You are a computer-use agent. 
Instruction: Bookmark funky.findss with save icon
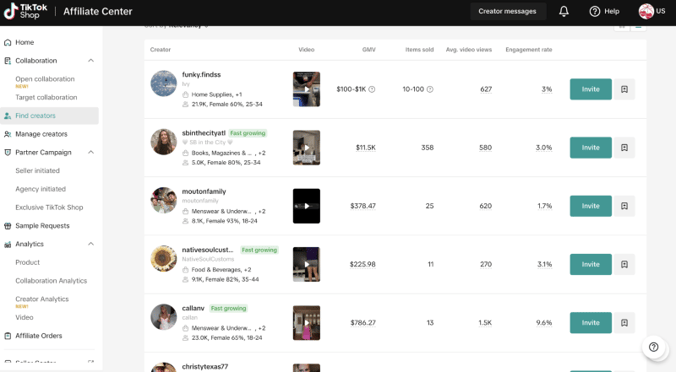[x=624, y=89]
